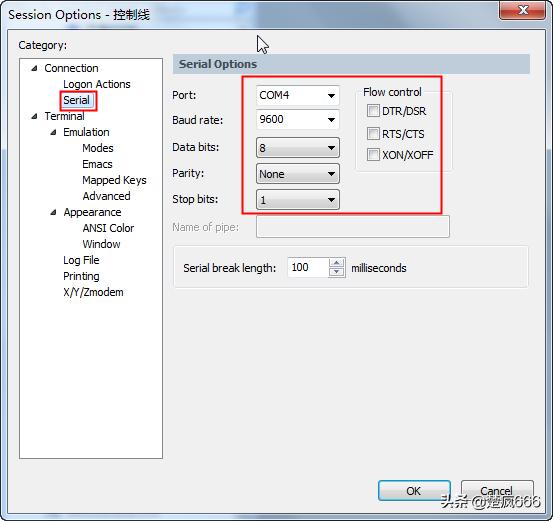
Task: Decrease the serial break length value
Action: click(336, 272)
